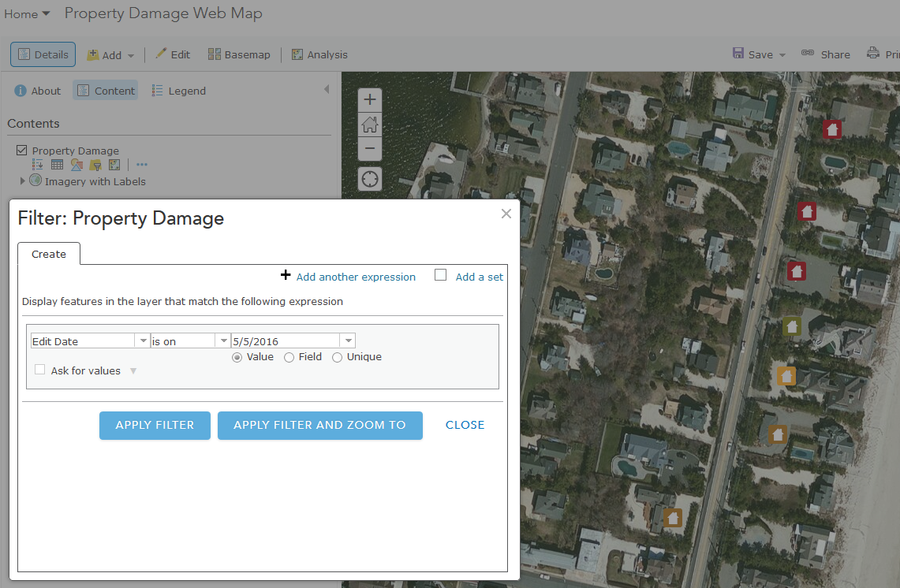
Task: Open the More Options ellipsis for Property Damage
Action: pos(142,165)
